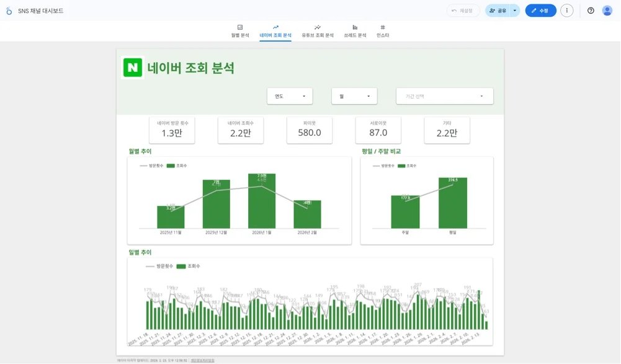Open the 연도 filter dropdown
Viewport: 621px width, 364px height.
290,96
